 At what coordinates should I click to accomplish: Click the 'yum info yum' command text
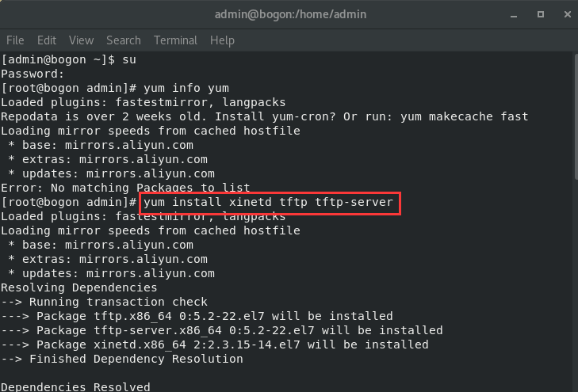(186, 88)
